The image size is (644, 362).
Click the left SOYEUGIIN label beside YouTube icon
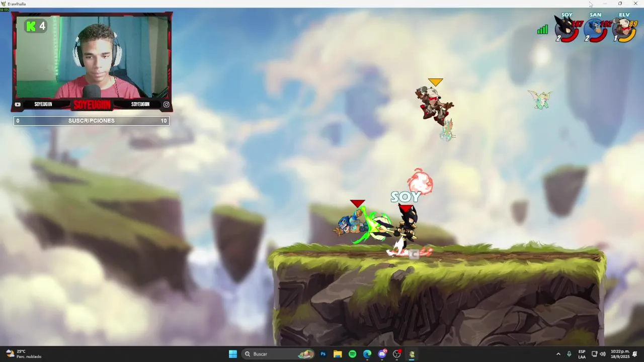(43, 105)
